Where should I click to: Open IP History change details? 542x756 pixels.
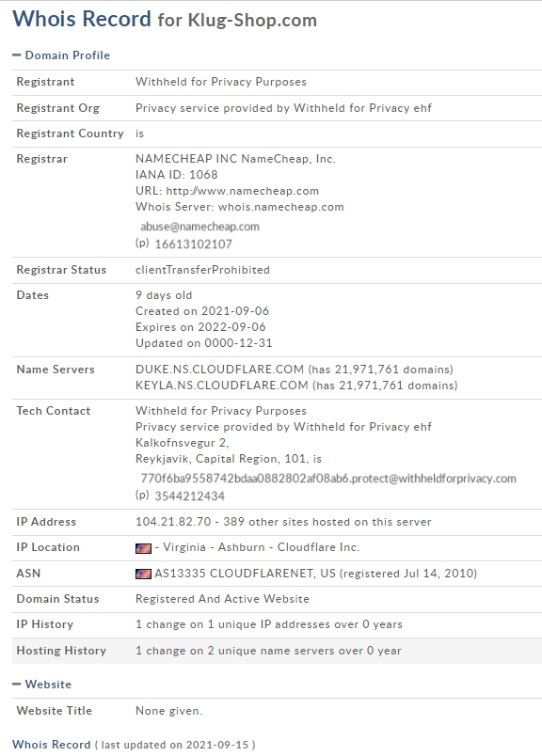pyautogui.click(x=269, y=624)
